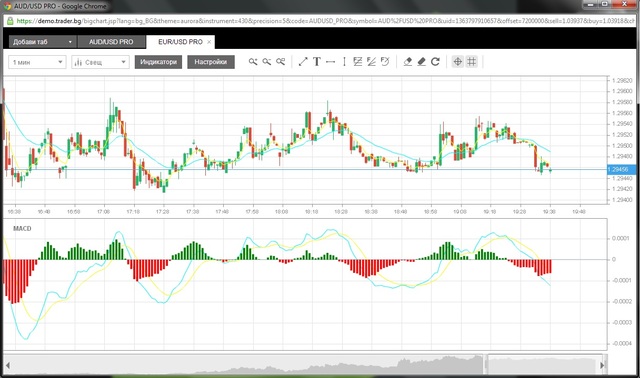Click the left arrow of chart scrollbar
Screen dimensions: 640x378
pos(7,365)
